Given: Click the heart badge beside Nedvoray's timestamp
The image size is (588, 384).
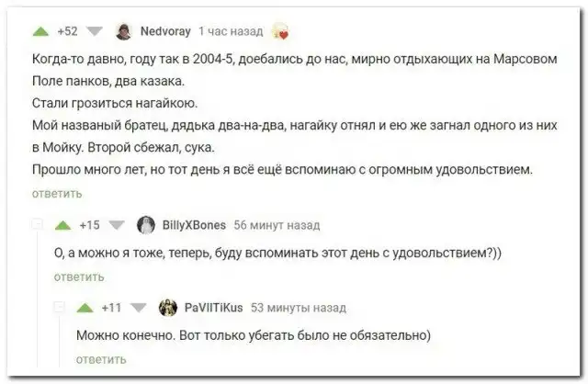Looking at the screenshot, I should tap(281, 32).
